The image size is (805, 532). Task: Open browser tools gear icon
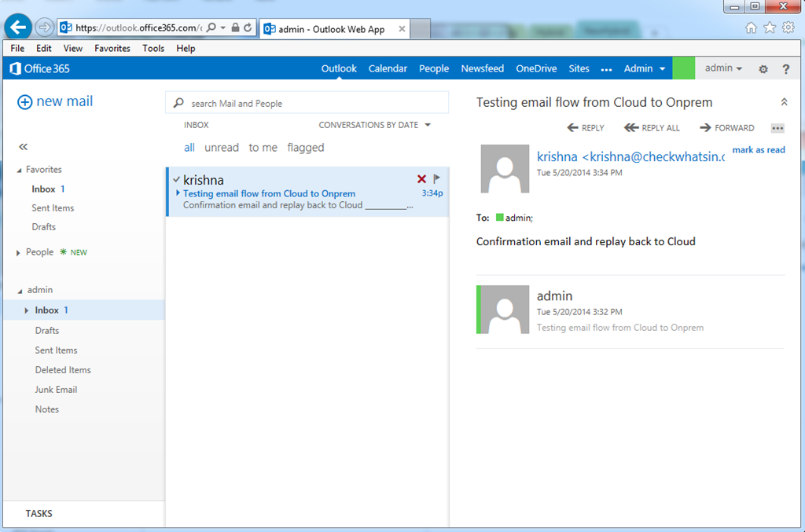[x=788, y=28]
